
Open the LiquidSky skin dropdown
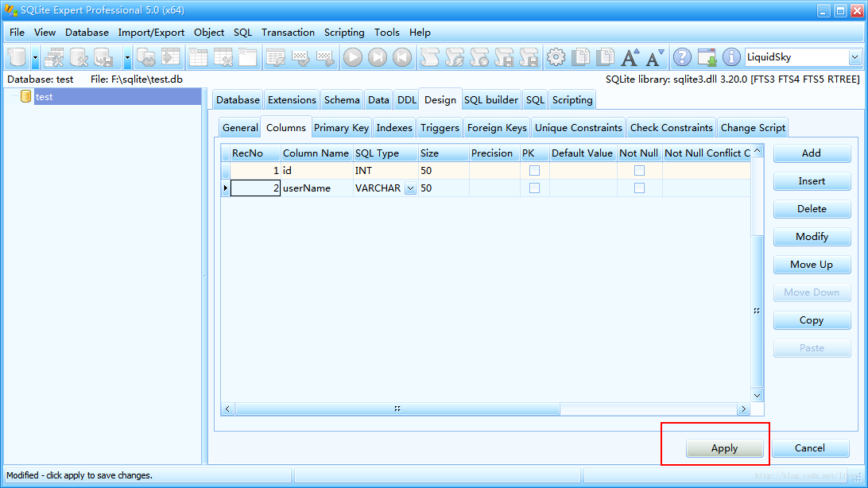point(854,57)
